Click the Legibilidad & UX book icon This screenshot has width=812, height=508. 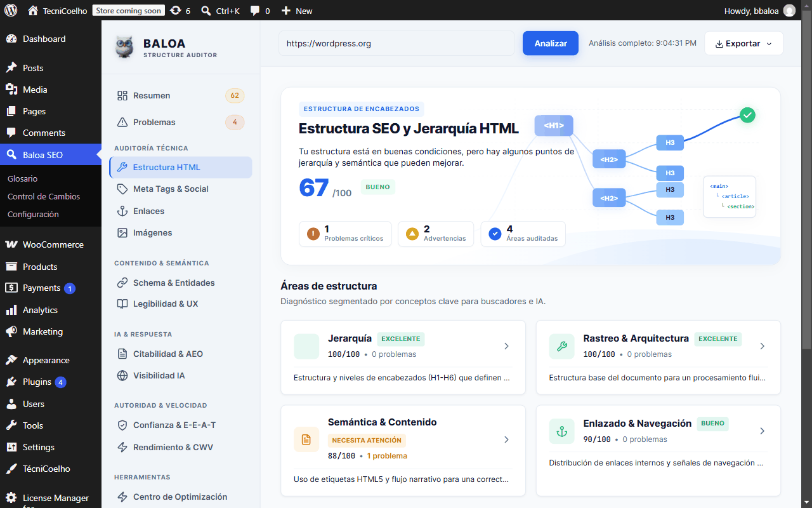(122, 304)
